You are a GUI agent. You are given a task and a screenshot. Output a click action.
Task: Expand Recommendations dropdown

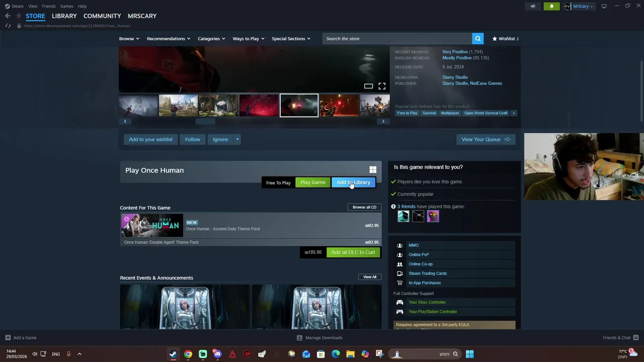click(169, 39)
